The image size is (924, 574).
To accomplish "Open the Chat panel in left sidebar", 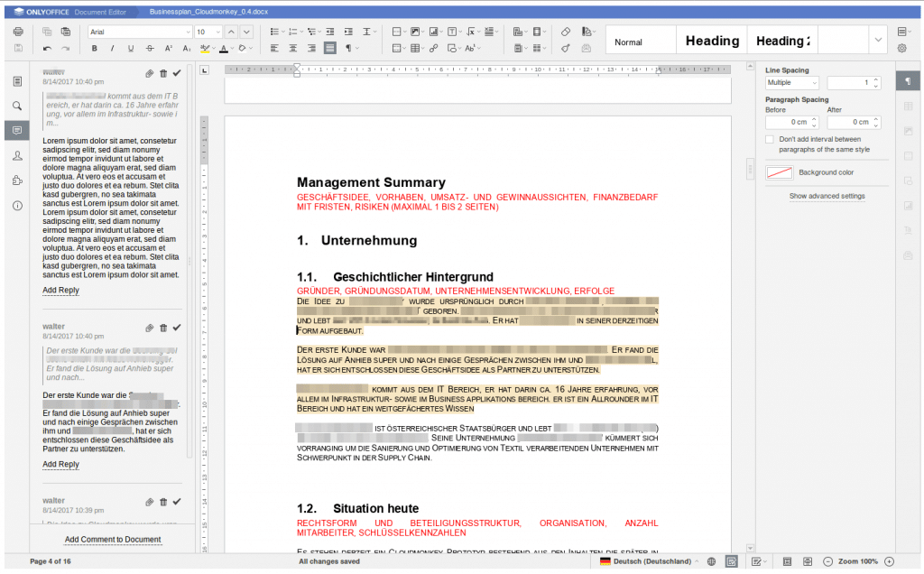I will pos(18,155).
